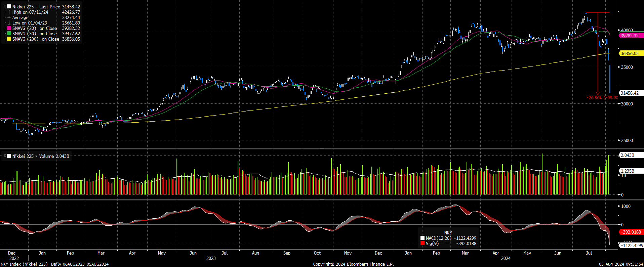Click the 'Nikkei 225 - Volume 2.043B' label
The image size is (644, 267).
[x=41, y=156]
